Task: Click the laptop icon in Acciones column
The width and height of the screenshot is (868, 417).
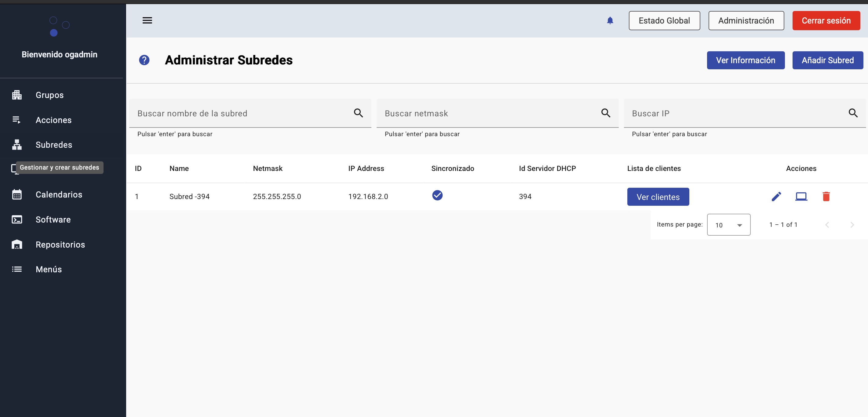Action: pyautogui.click(x=801, y=196)
